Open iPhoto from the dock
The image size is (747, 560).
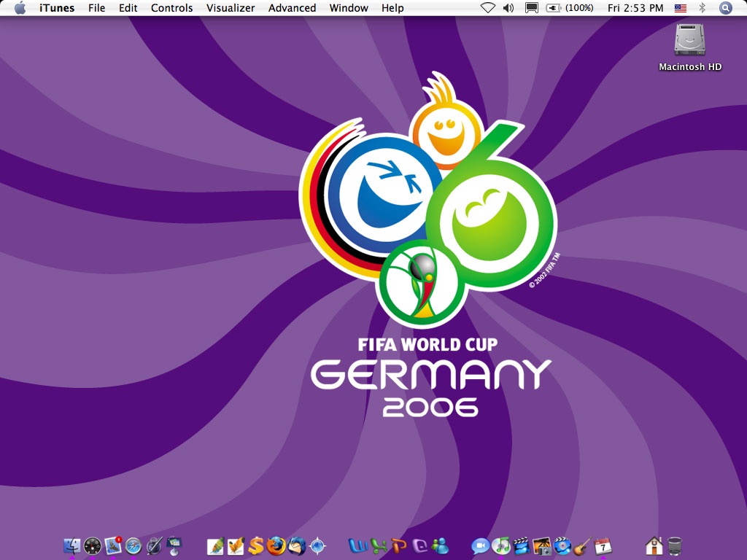tap(542, 545)
